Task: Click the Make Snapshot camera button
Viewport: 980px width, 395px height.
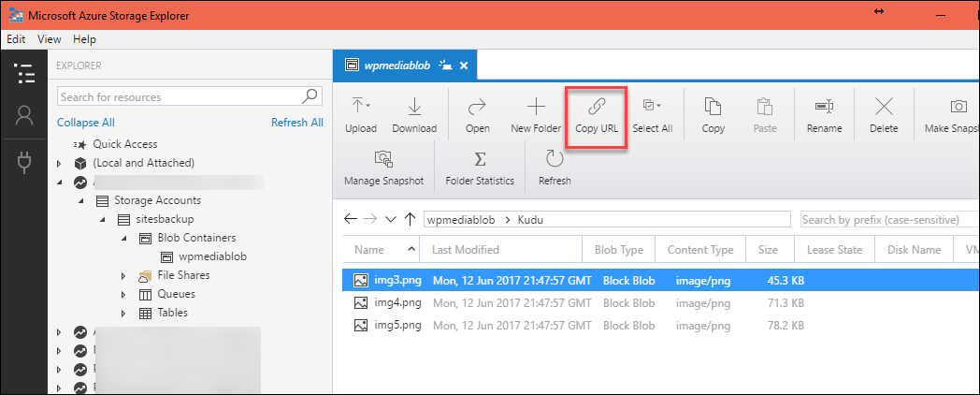Action: (952, 115)
